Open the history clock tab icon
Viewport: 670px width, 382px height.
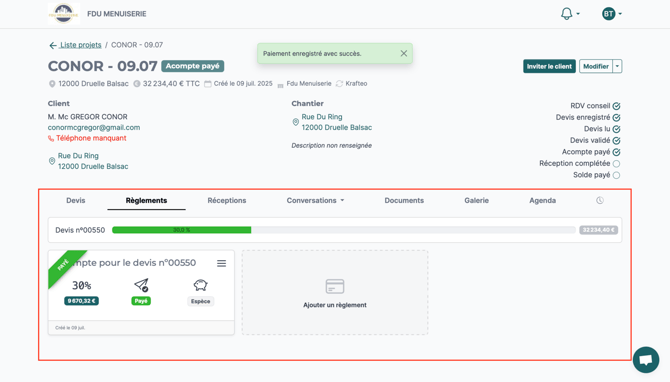[600, 200]
